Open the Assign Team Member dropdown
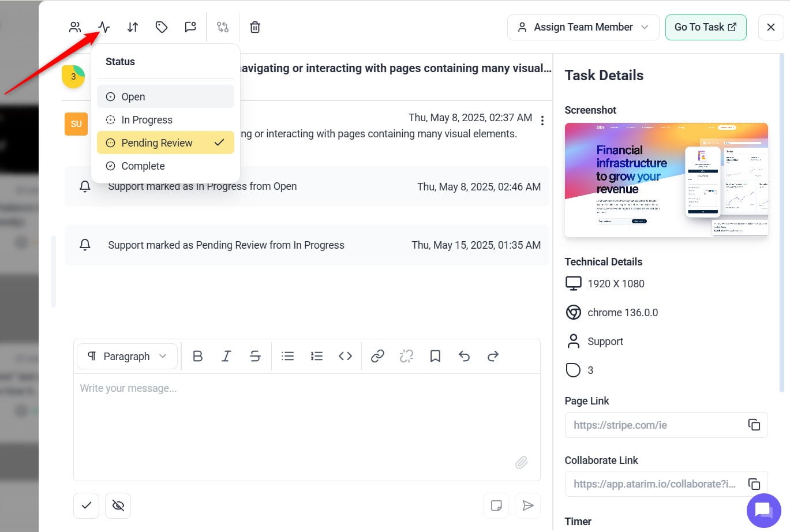This screenshot has height=532, width=790. coord(583,27)
